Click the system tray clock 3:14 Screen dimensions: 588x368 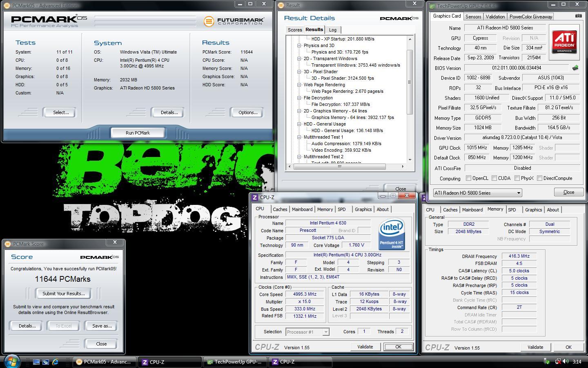(577, 362)
